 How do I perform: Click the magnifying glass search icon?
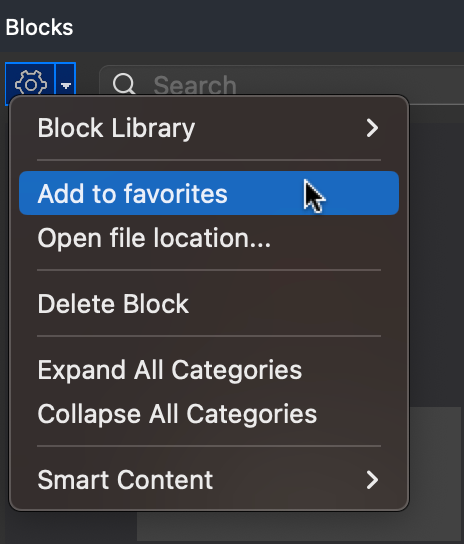[x=124, y=84]
